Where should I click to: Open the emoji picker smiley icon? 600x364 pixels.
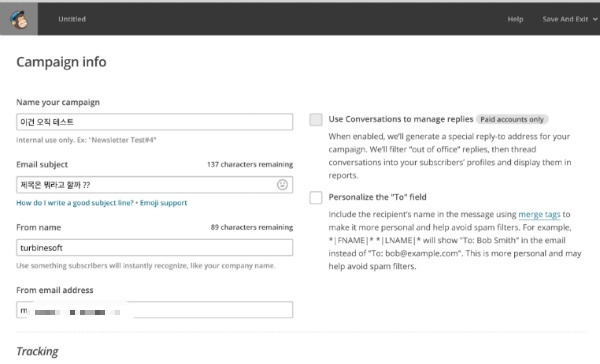pos(282,185)
